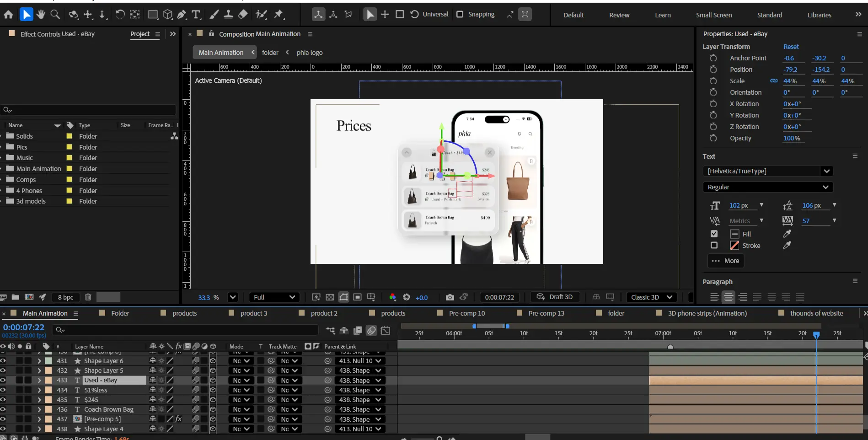Take a snapshot with camera icon
The image size is (868, 440).
pos(450,297)
